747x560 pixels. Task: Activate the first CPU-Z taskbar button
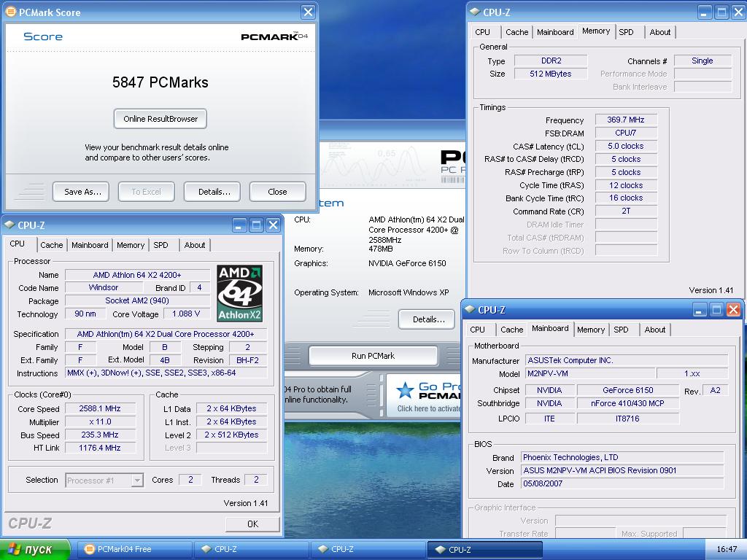coord(252,550)
